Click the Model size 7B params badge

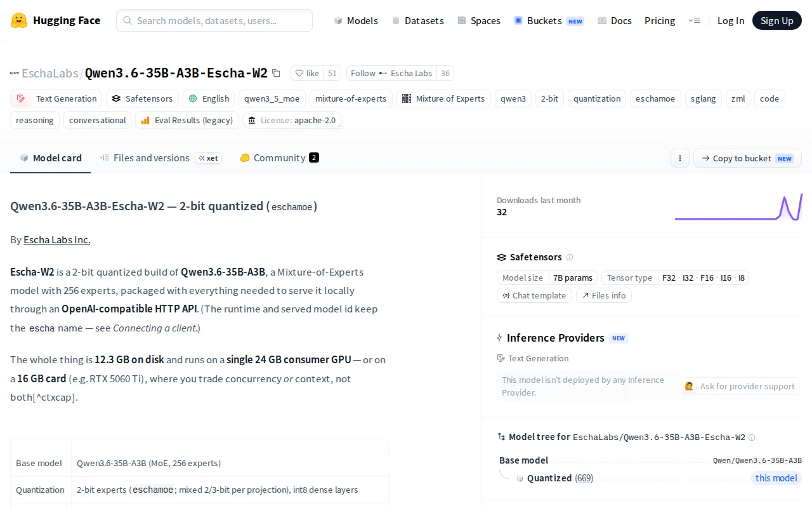pyautogui.click(x=547, y=277)
